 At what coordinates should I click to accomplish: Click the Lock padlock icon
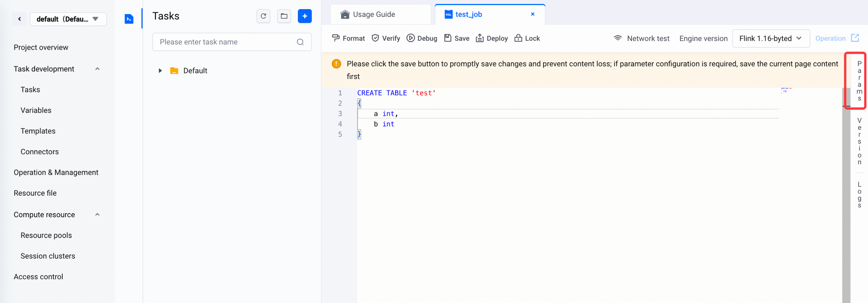tap(518, 38)
